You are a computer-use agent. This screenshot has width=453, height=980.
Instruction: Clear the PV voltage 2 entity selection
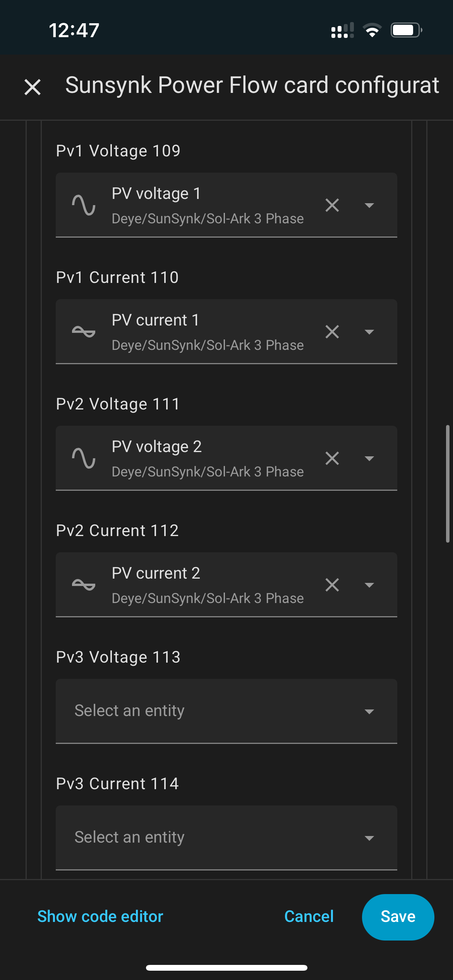click(332, 458)
